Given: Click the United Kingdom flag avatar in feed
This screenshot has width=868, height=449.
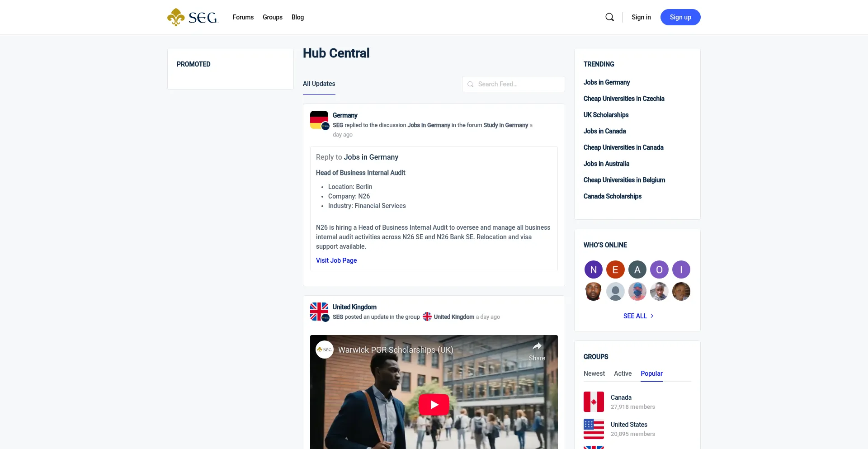Looking at the screenshot, I should point(319,312).
